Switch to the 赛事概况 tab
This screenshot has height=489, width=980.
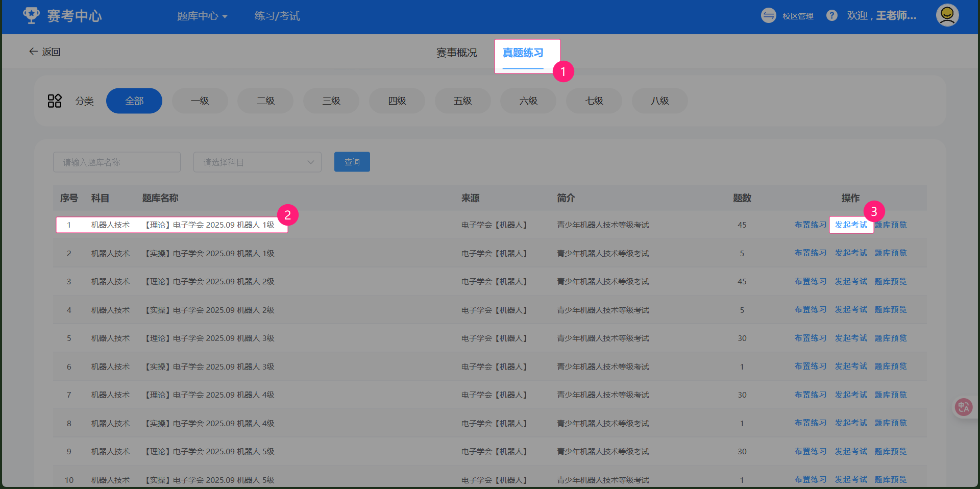tap(456, 53)
